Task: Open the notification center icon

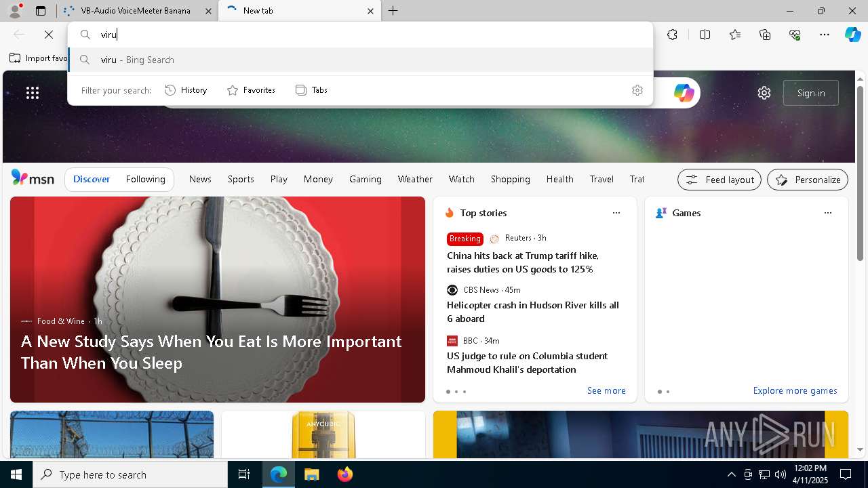Action: pyautogui.click(x=846, y=474)
